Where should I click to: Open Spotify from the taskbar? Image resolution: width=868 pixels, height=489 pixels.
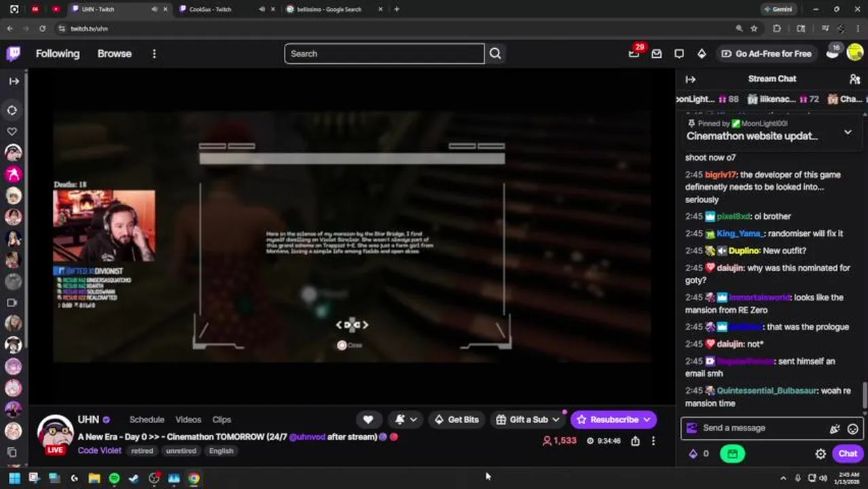coord(114,478)
